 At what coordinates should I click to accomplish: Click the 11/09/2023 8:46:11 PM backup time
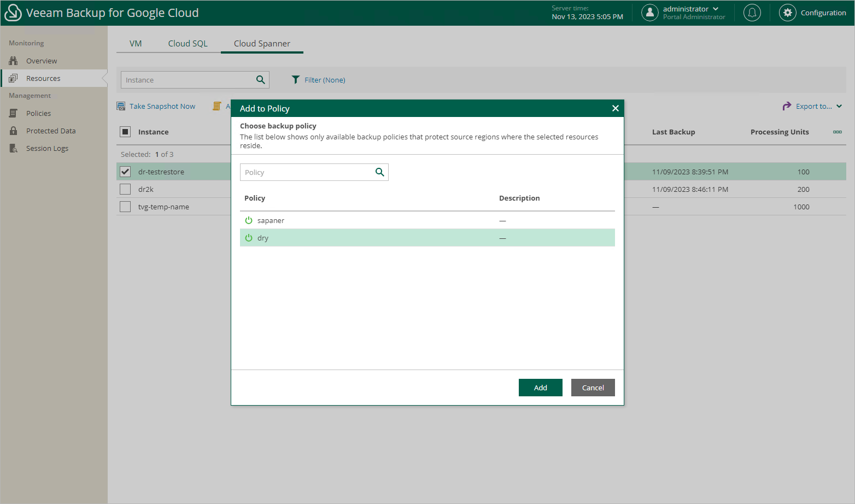pyautogui.click(x=690, y=189)
